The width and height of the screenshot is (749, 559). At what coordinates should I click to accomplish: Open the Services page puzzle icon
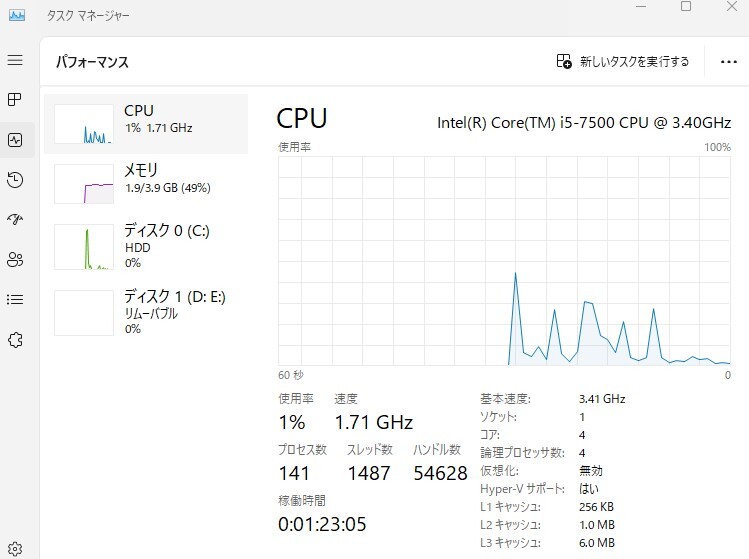point(15,340)
